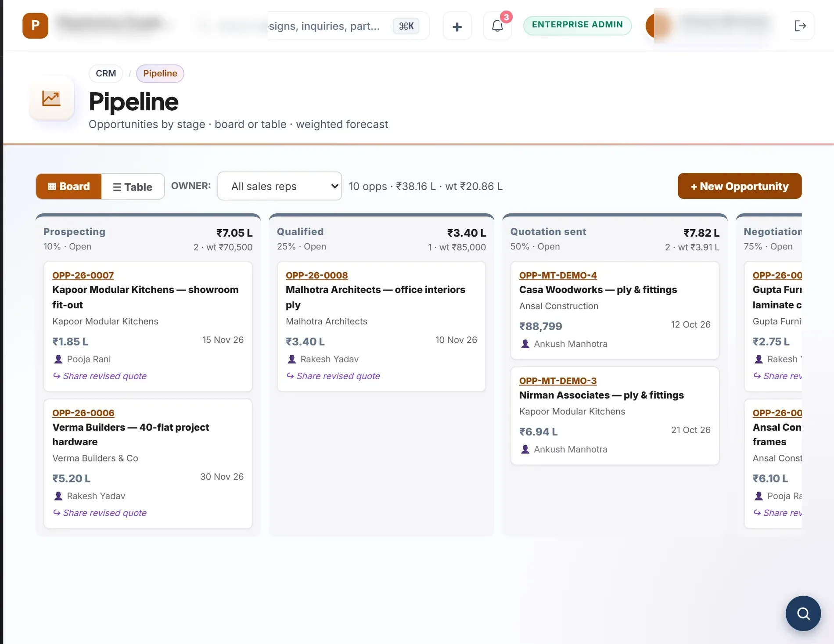This screenshot has width=834, height=644.
Task: Click person icon beside Pooja Rani in Kapoor card
Action: pyautogui.click(x=58, y=359)
